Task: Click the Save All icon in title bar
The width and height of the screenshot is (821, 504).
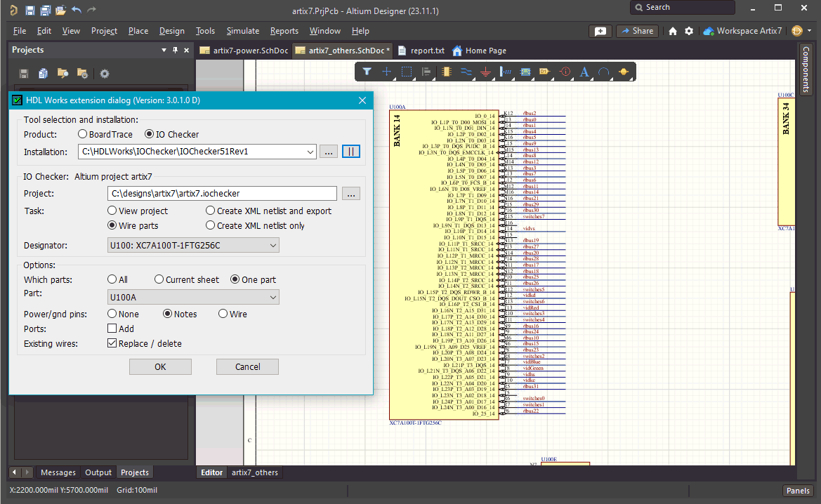Action: point(45,10)
